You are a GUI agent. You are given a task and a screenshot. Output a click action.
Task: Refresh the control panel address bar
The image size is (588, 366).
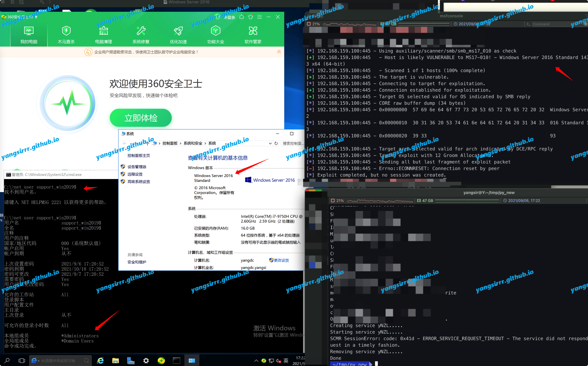point(276,143)
